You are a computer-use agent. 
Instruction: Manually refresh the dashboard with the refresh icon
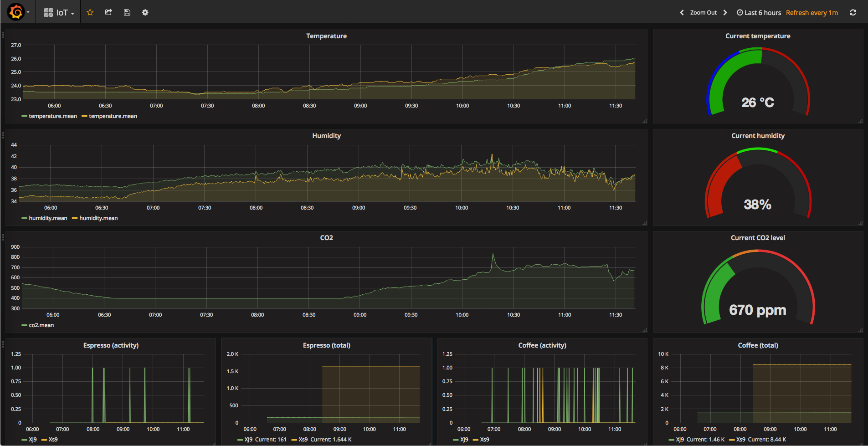(853, 12)
